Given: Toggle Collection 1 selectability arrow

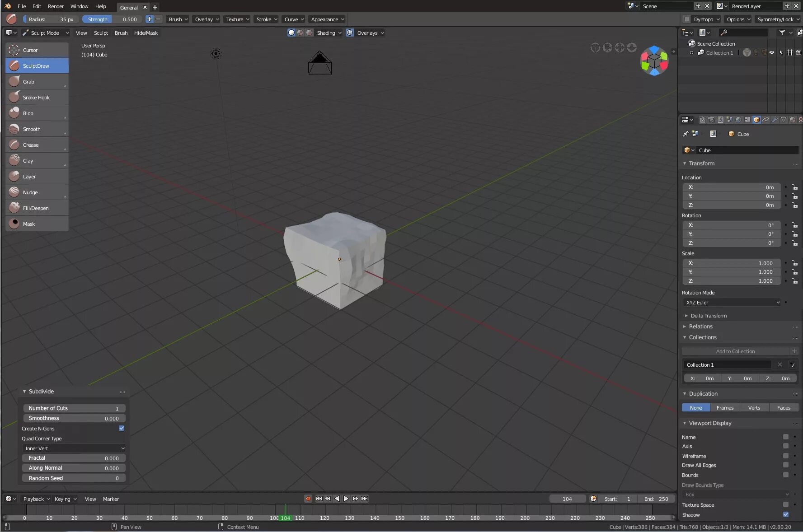Looking at the screenshot, I should [781, 52].
